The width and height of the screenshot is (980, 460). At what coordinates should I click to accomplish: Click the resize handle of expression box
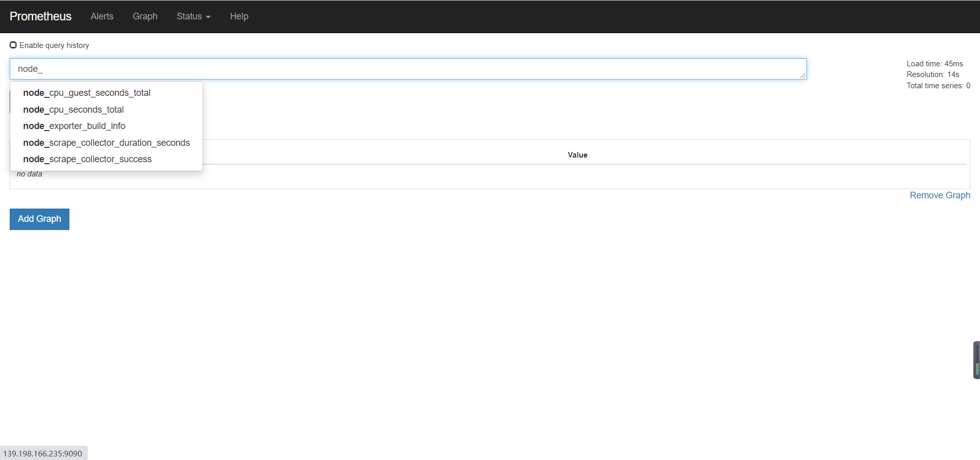(803, 75)
